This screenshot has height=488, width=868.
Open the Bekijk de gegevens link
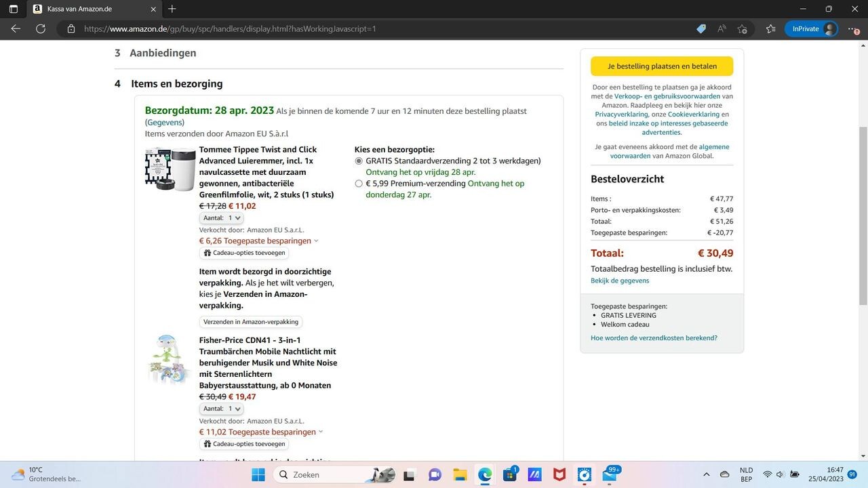tap(620, 281)
